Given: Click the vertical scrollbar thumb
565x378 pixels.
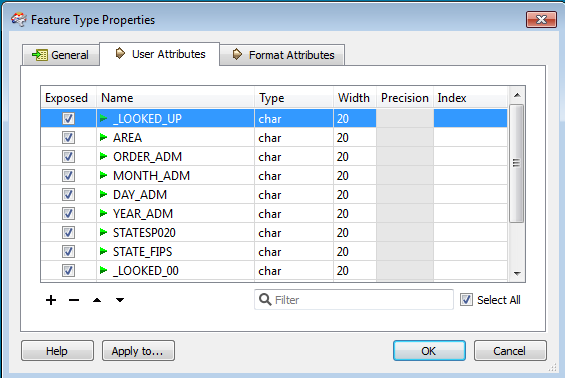Looking at the screenshot, I should pos(517,163).
